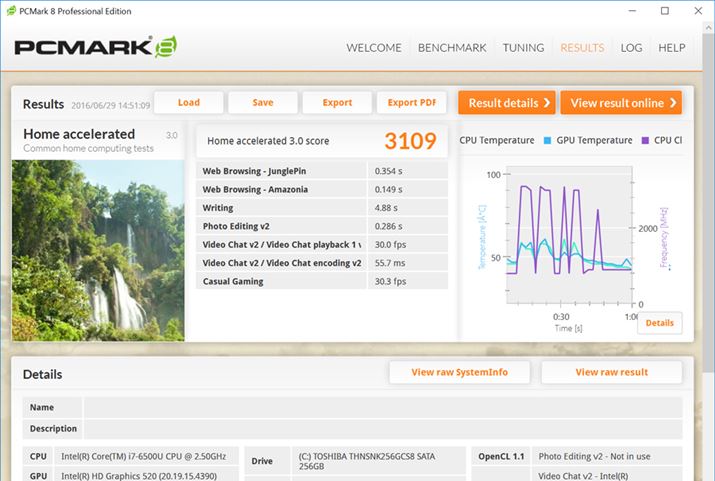
Task: Click the Web Browsing - JunglePin row
Action: point(322,171)
